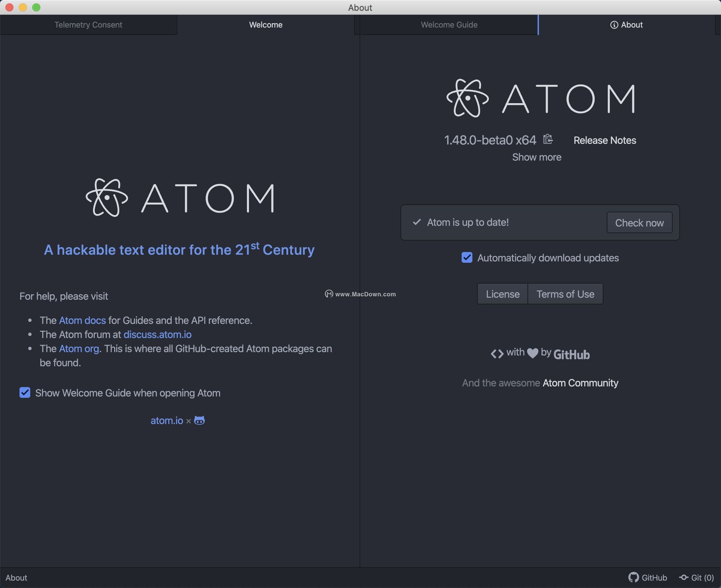721x588 pixels.
Task: Follow the Atom docs link
Action: coord(82,320)
